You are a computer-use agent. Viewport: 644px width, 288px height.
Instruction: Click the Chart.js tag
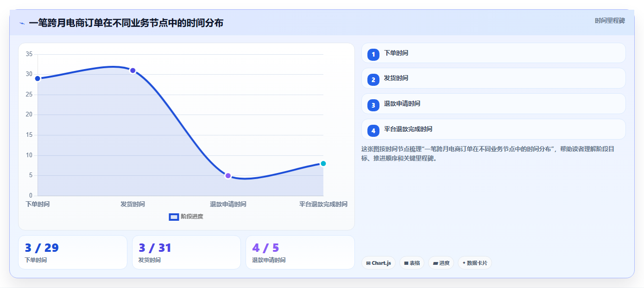tap(379, 263)
